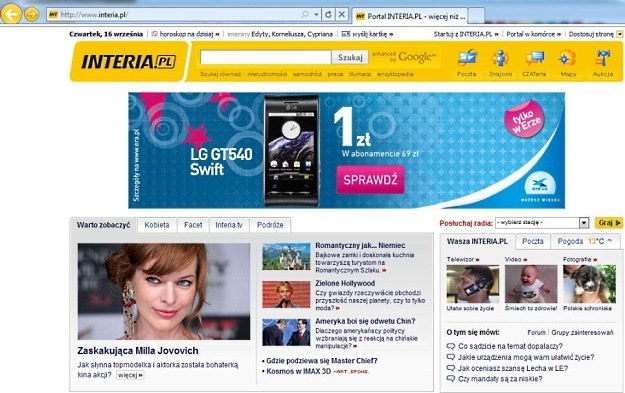Click the INTERIA.PL logo
Image resolution: width=625 pixels, height=393 pixels.
coord(128,62)
